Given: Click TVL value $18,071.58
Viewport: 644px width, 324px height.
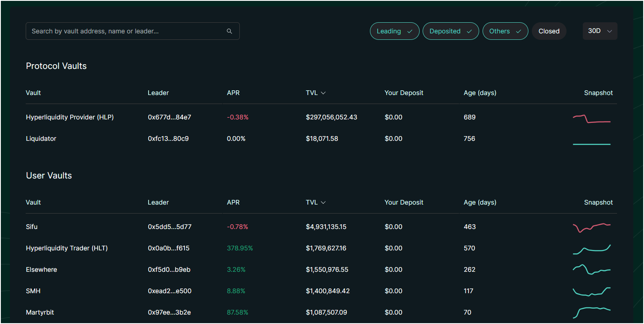Looking at the screenshot, I should pyautogui.click(x=322, y=139).
